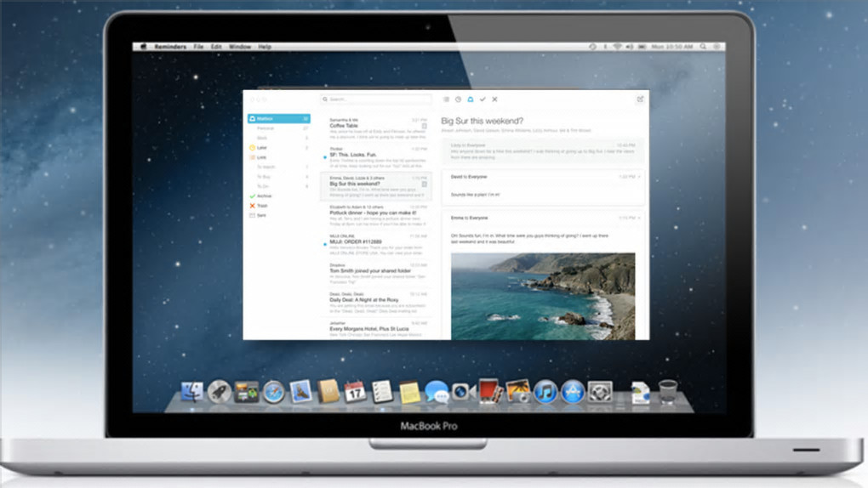Screen dimensions: 868x488
Task: Click the compose new message icon
Action: (640, 99)
